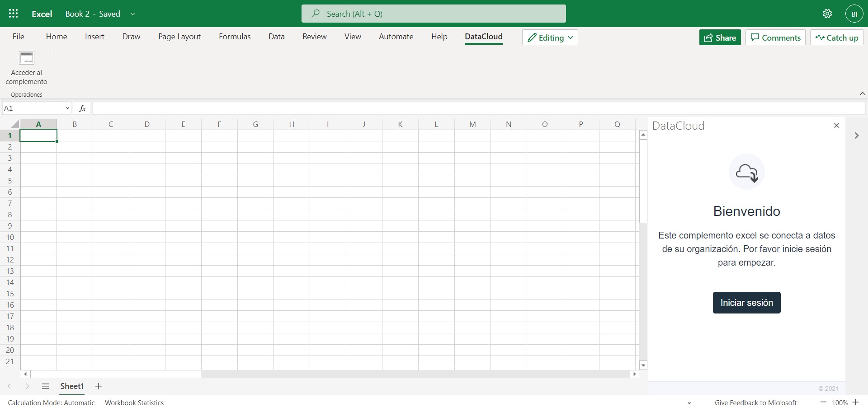Switch to the Help tab
Viewport: 868px width, 407px height.
[439, 37]
